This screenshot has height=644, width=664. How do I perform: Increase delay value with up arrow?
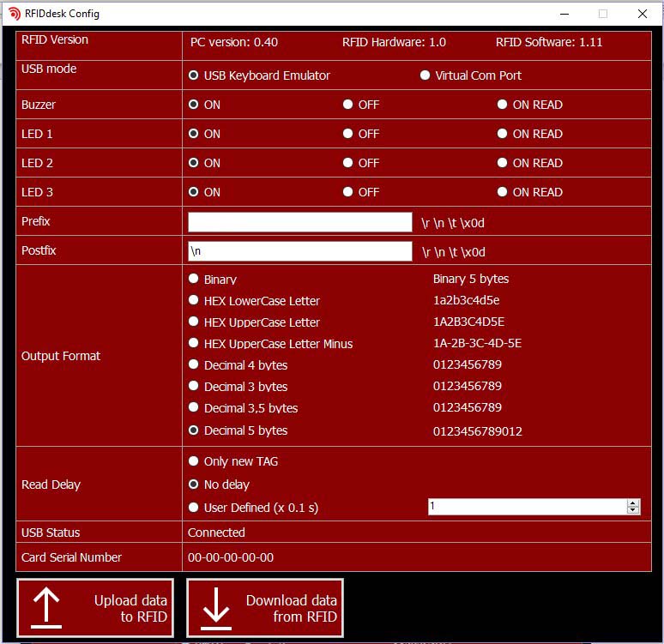click(633, 503)
